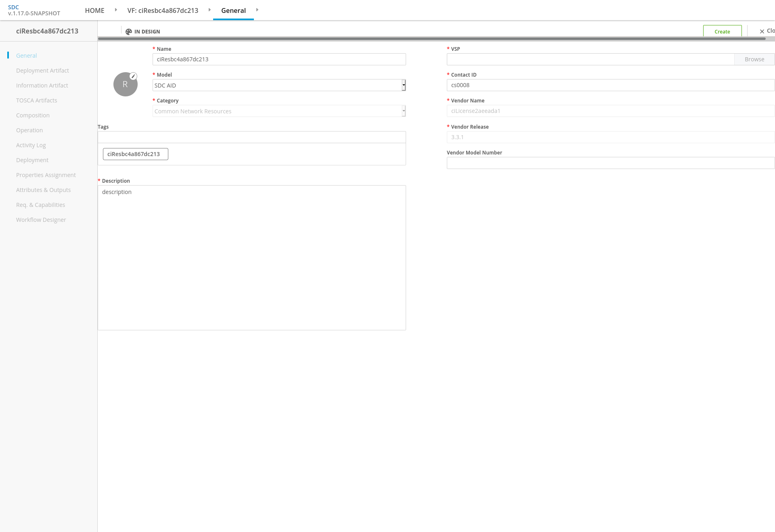
Task: Open Properties Assignment section
Action: tap(46, 175)
